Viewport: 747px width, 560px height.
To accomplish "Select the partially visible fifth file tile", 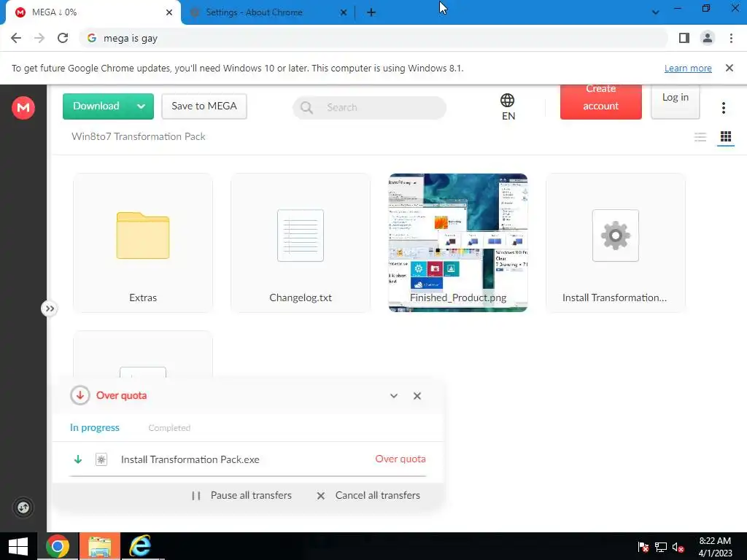I will pos(143,354).
